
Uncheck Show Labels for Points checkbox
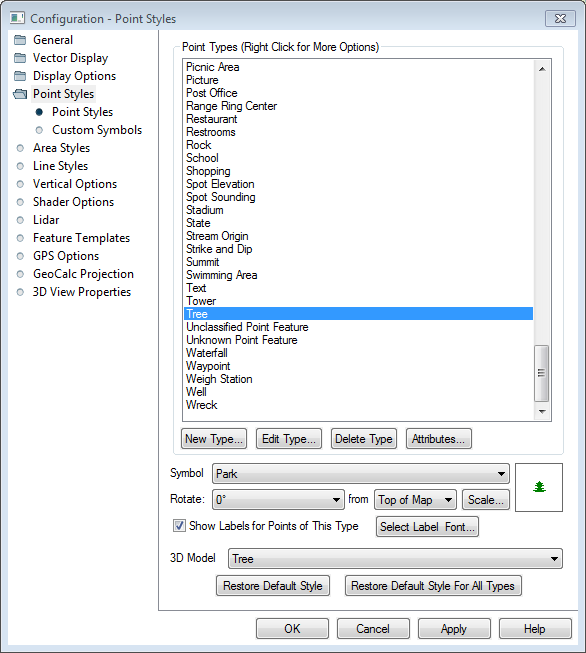(179, 526)
